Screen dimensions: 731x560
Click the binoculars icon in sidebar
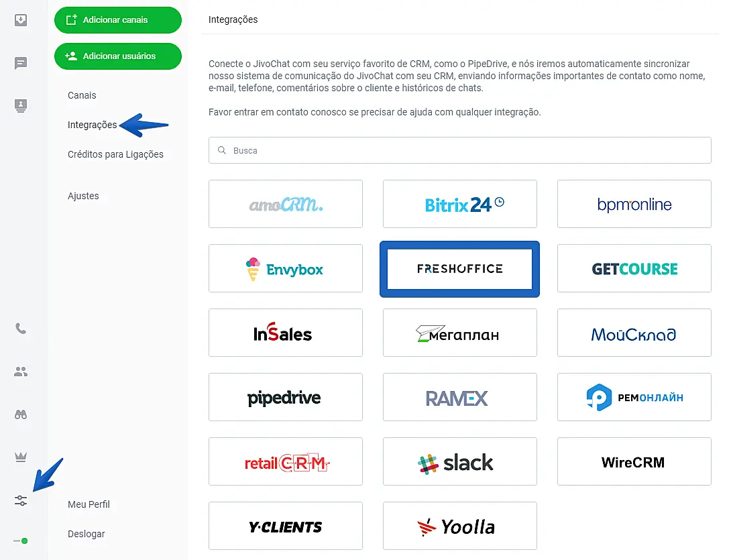click(x=21, y=414)
